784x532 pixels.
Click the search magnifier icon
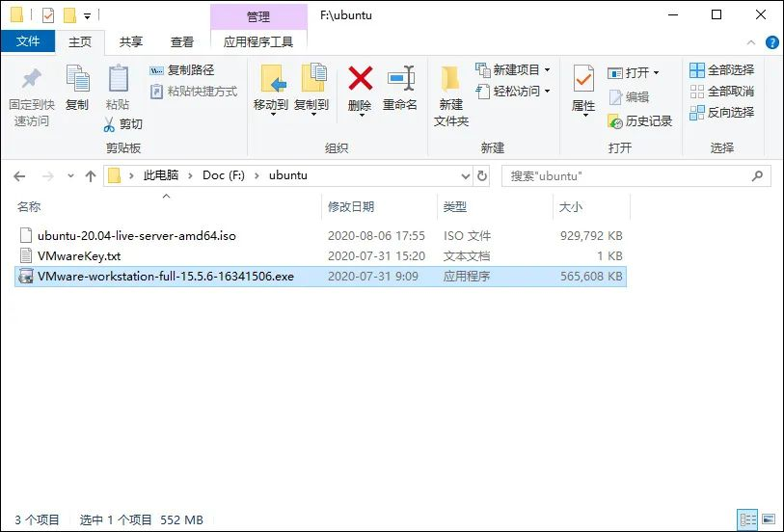758,175
